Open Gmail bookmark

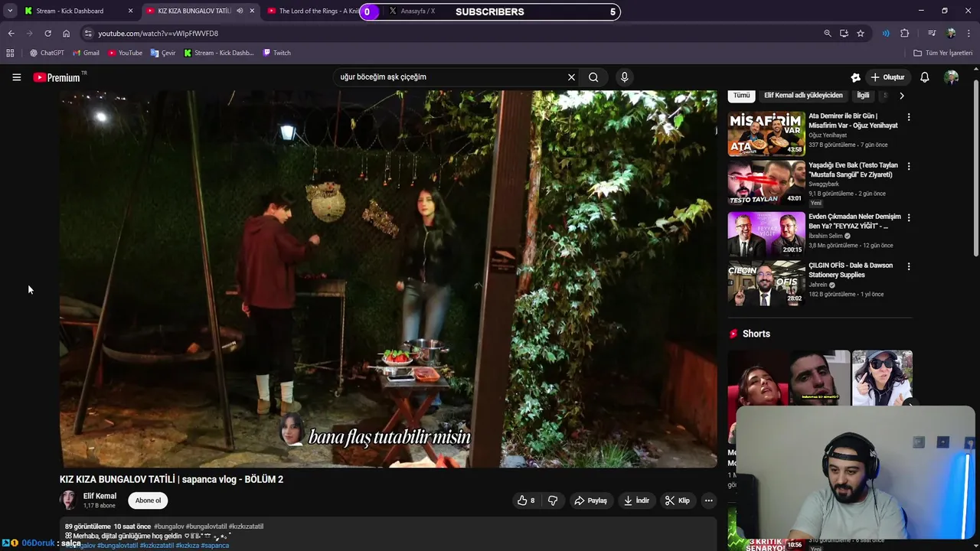[x=86, y=53]
